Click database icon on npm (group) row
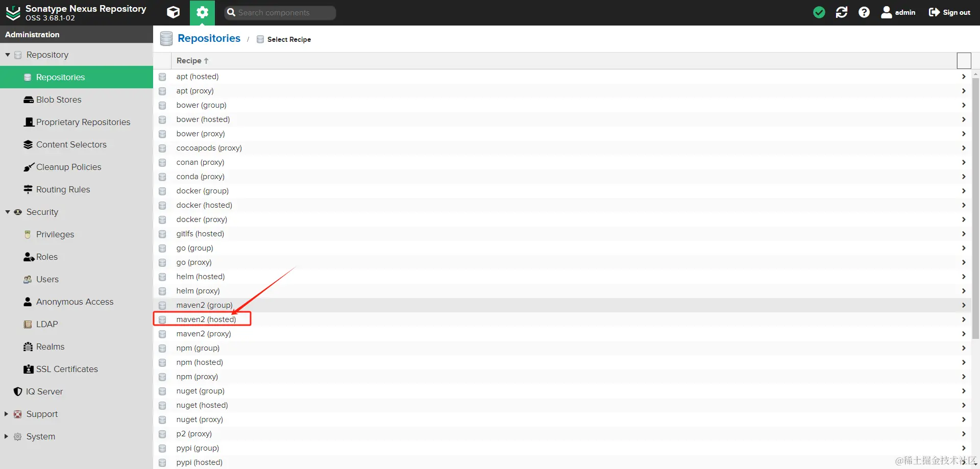980x469 pixels. [x=162, y=348]
